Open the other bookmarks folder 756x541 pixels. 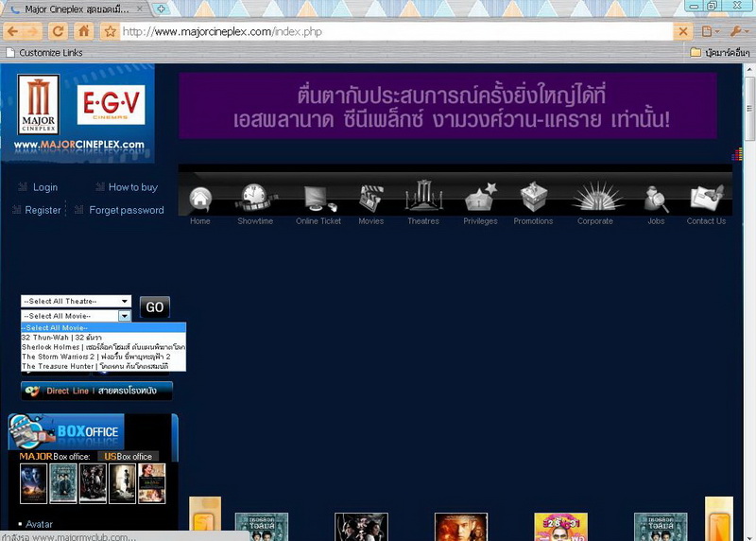(x=720, y=52)
